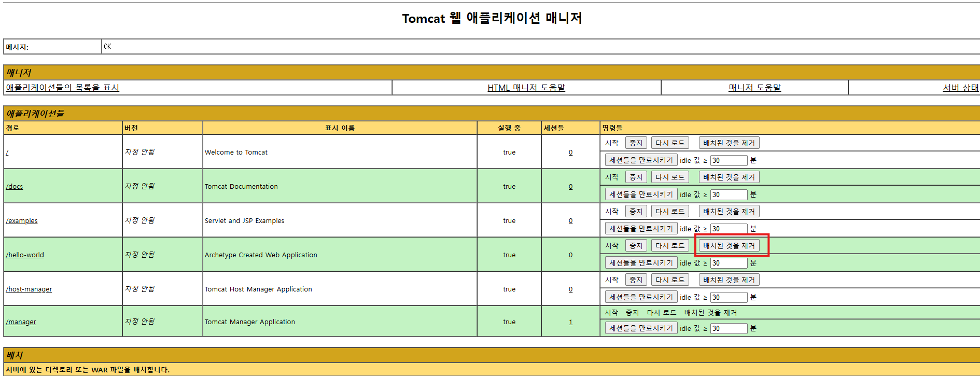
Task: Select 'Tomcat Host Manager Application' text
Action: point(258,289)
